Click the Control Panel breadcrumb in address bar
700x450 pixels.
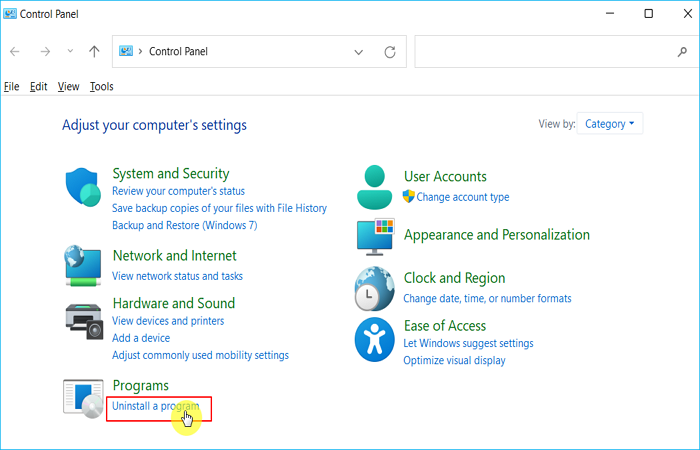click(x=178, y=51)
